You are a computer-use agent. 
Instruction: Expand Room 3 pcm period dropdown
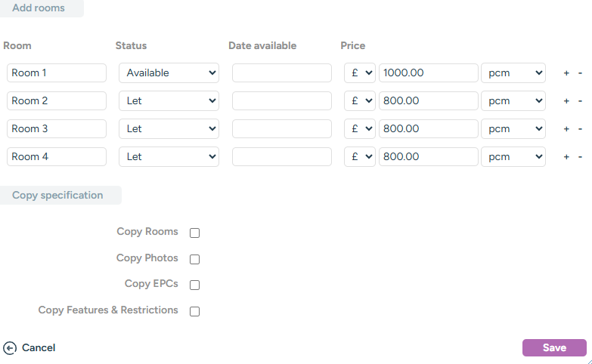tap(513, 129)
